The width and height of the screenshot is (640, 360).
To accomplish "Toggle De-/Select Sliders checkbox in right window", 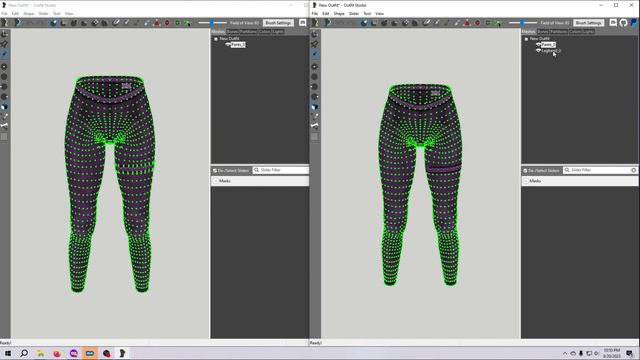I will click(x=525, y=170).
